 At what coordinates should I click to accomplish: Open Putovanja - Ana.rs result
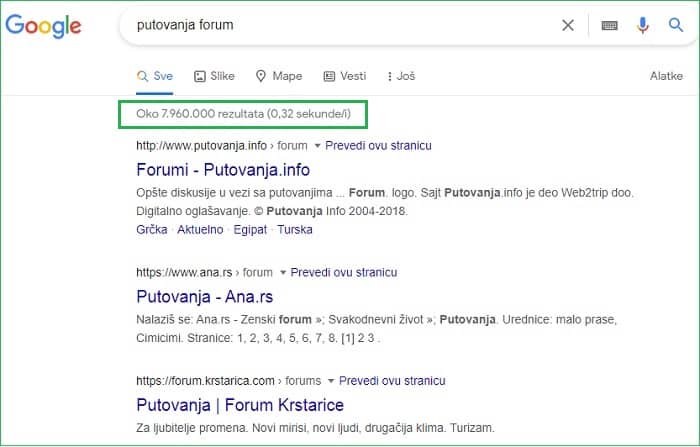pos(204,297)
